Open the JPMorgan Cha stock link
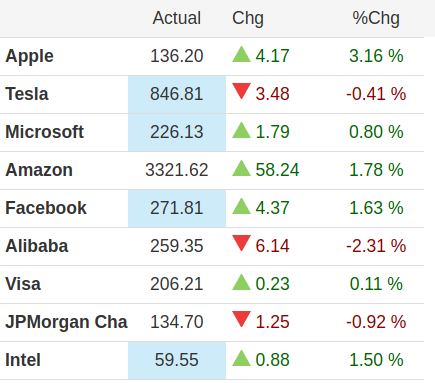435x383 pixels. (66, 322)
